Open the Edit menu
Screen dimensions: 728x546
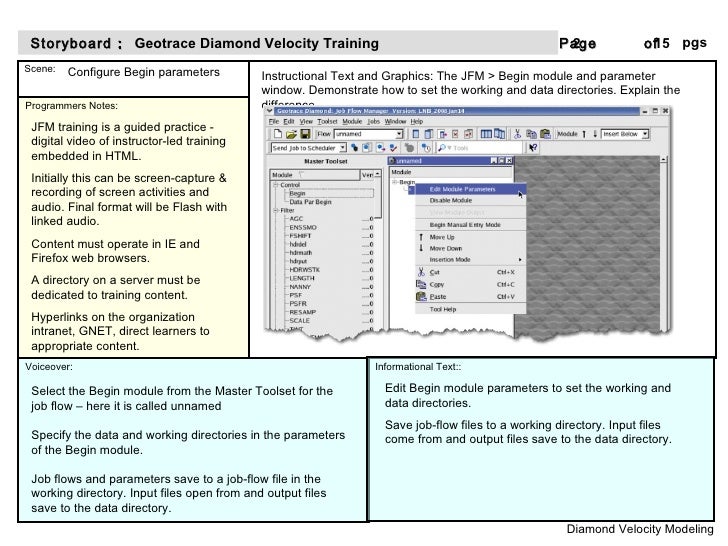coord(289,122)
